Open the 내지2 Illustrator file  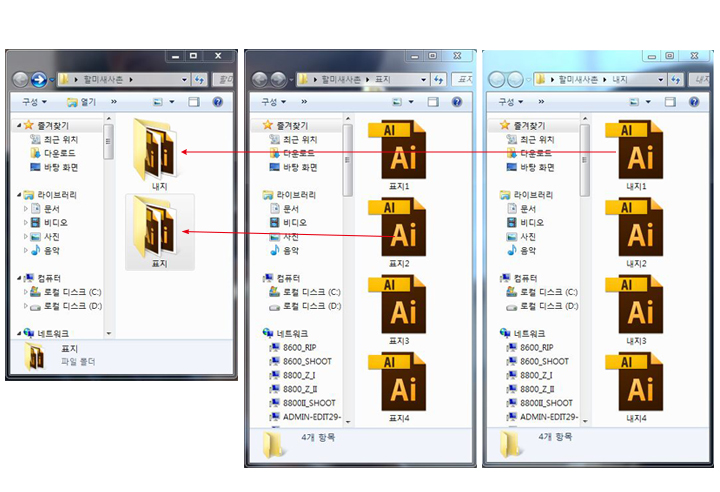pos(637,229)
